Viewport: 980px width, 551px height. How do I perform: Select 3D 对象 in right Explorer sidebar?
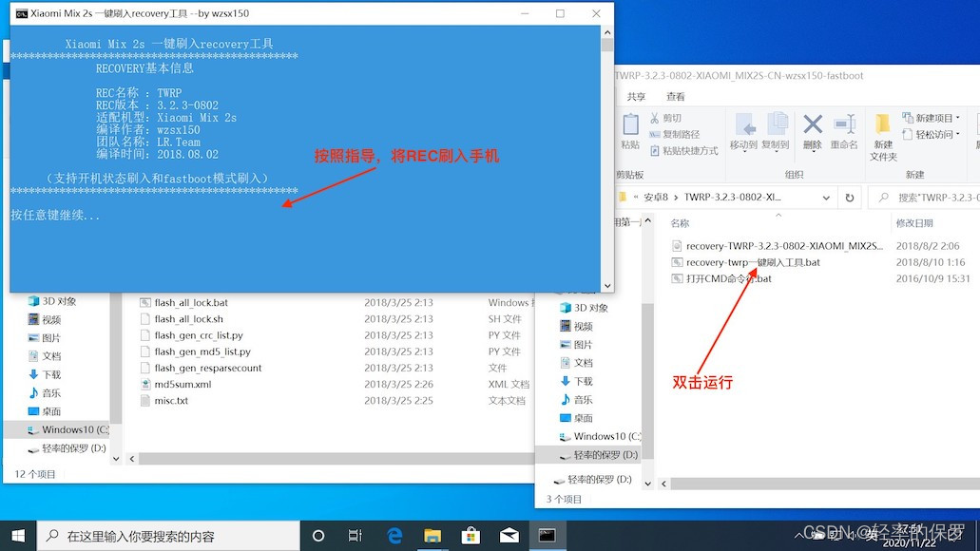click(x=585, y=308)
